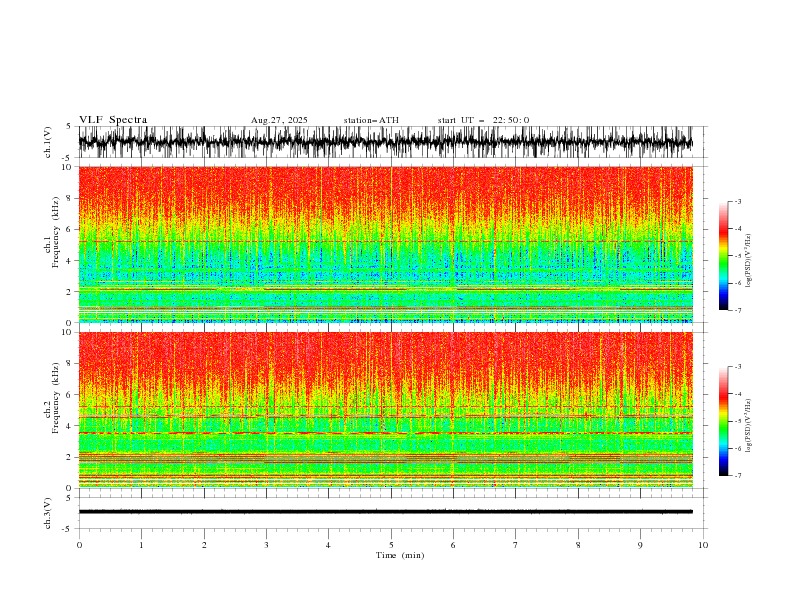Click the time axis tick label '10'
Image resolution: width=792 pixels, height=612 pixels.
(703, 545)
